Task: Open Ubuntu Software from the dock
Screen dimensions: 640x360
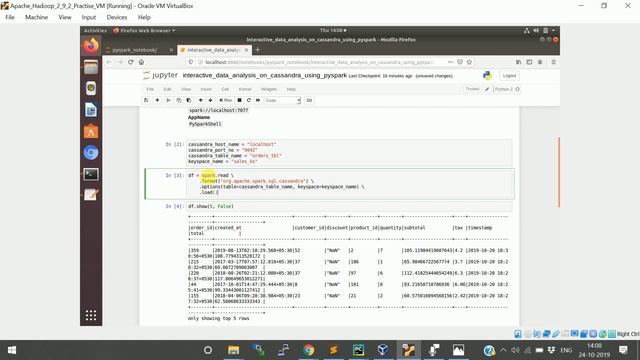Action: click(x=91, y=131)
